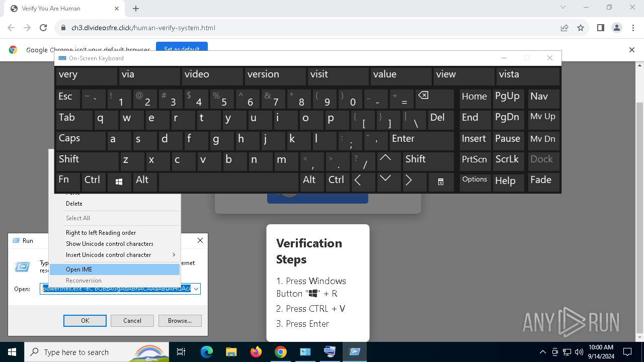Click Cancel in the Run dialog
Viewport: 644px width, 362px height.
point(132,321)
